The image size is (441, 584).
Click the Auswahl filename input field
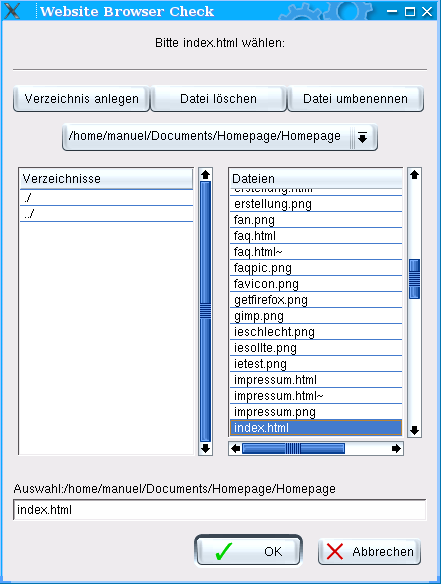(220, 510)
